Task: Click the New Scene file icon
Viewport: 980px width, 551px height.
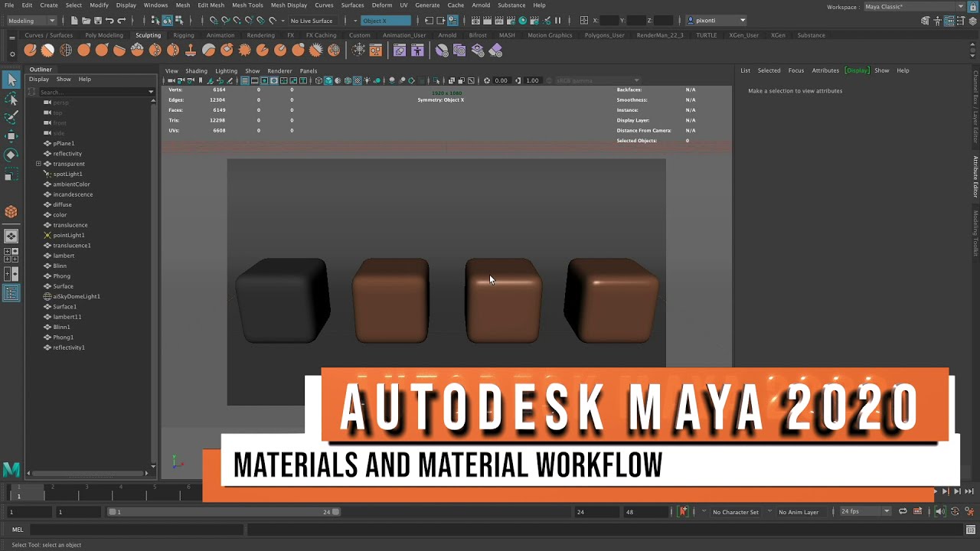Action: pos(74,21)
